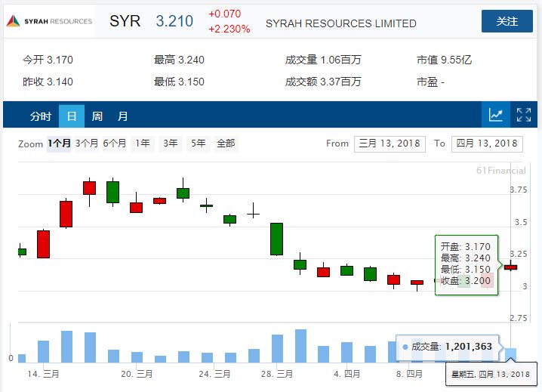Viewport: 542px width, 392px height.
Task: Click the +0.070 price change
Action: pyautogui.click(x=225, y=14)
